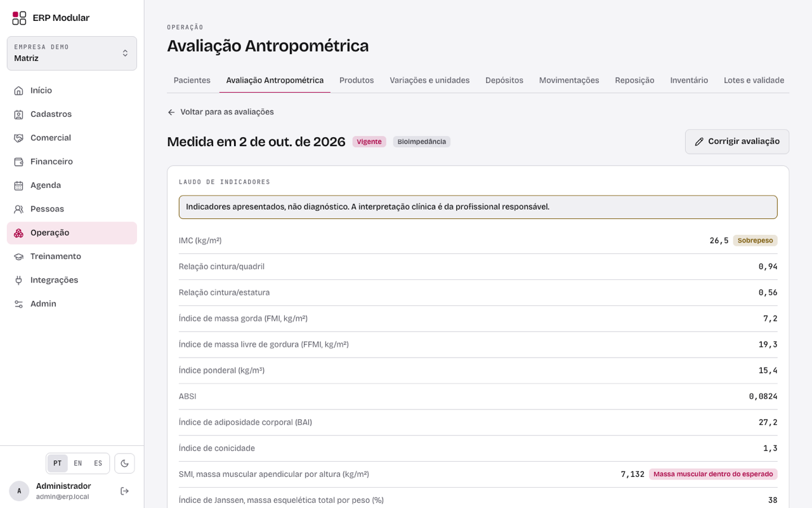Open the Empresa Demo Matriz company selector

tap(72, 53)
